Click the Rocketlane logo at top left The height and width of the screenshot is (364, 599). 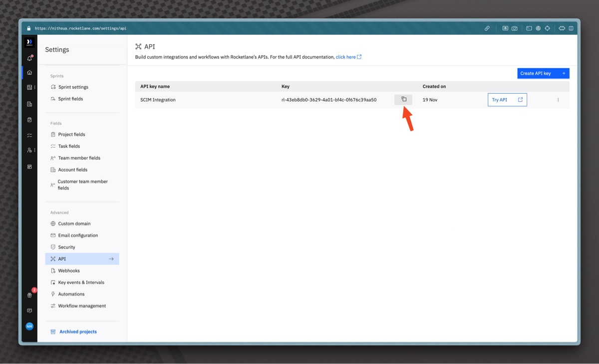[x=29, y=42]
